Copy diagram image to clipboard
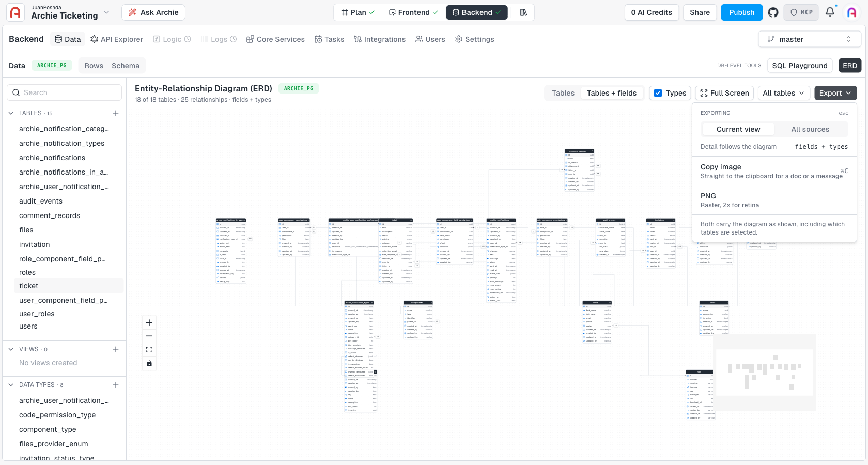The width and height of the screenshot is (868, 465). 774,172
